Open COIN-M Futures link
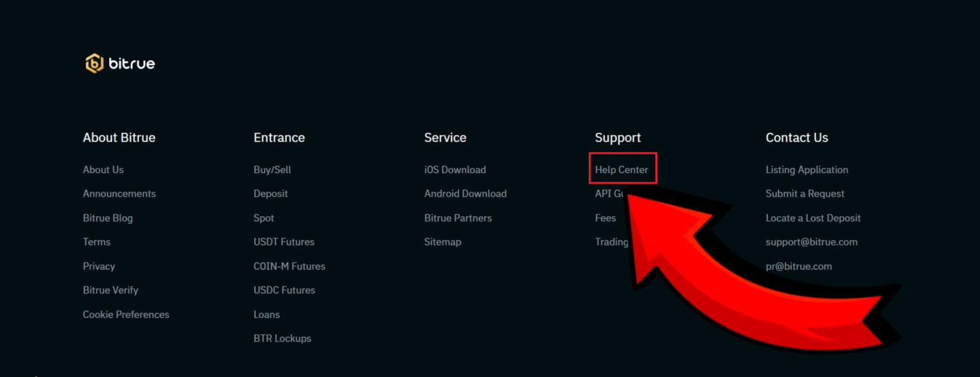This screenshot has width=980, height=377. pos(289,266)
